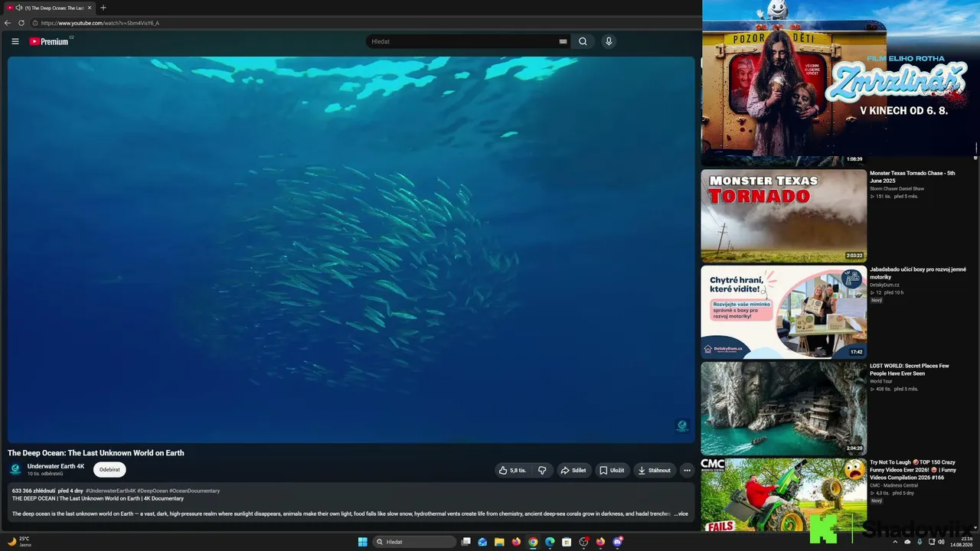Click the 633 366 zhlédnutí view count

click(33, 491)
